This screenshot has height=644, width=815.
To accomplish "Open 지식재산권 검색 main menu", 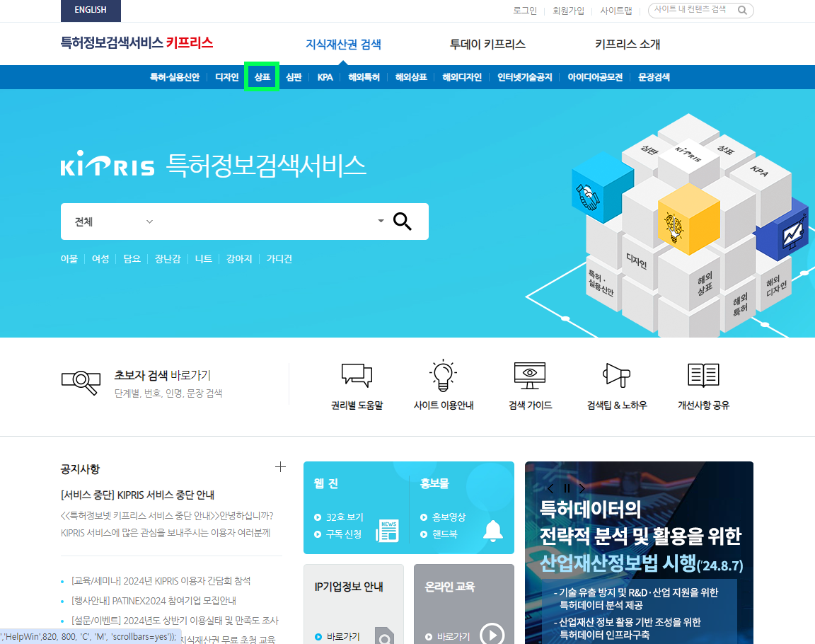I will pos(343,44).
